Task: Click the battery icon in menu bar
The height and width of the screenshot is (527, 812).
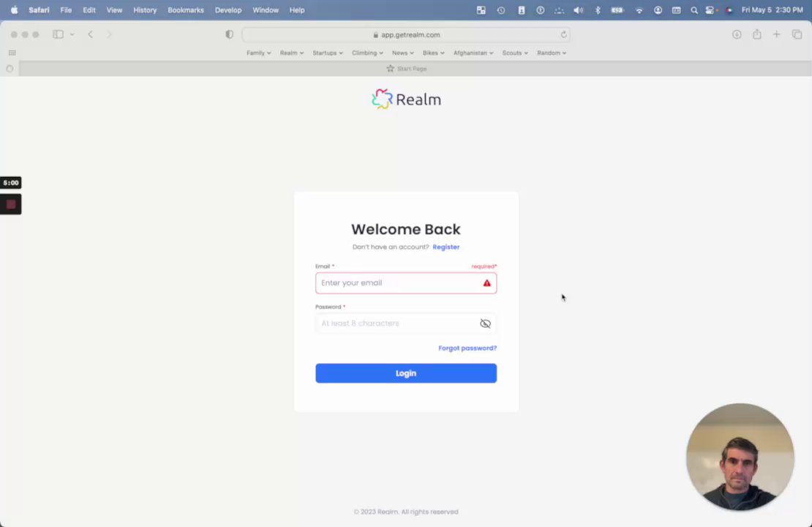Action: 617,10
